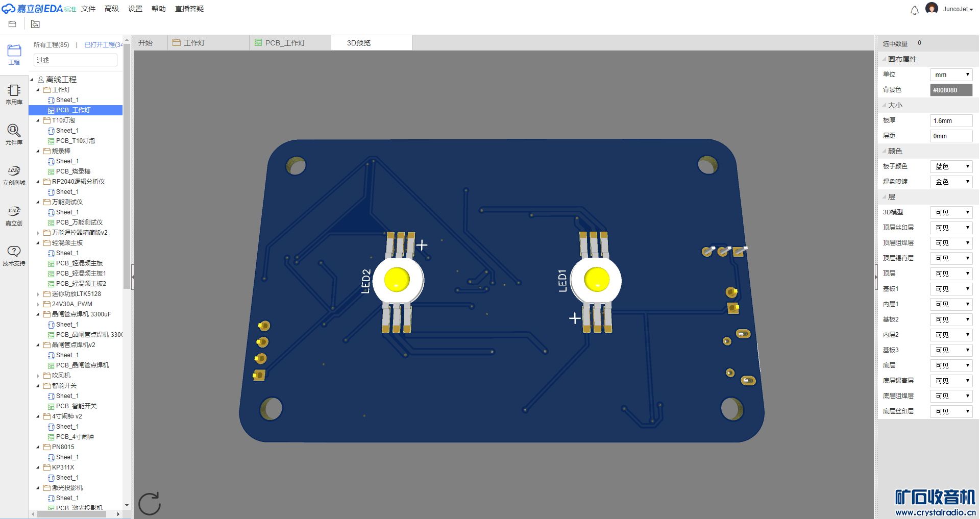Change 顶层阻焊层 visibility dropdown

[x=951, y=243]
